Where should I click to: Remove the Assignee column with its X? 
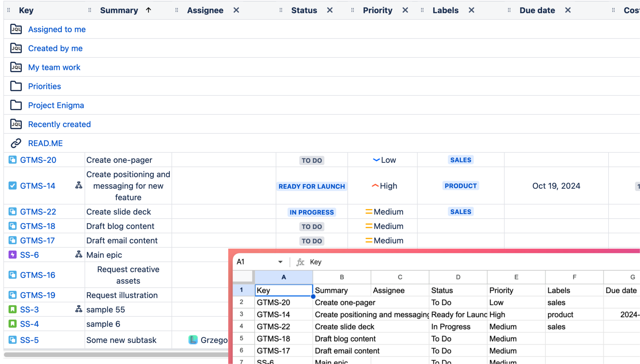point(236,10)
